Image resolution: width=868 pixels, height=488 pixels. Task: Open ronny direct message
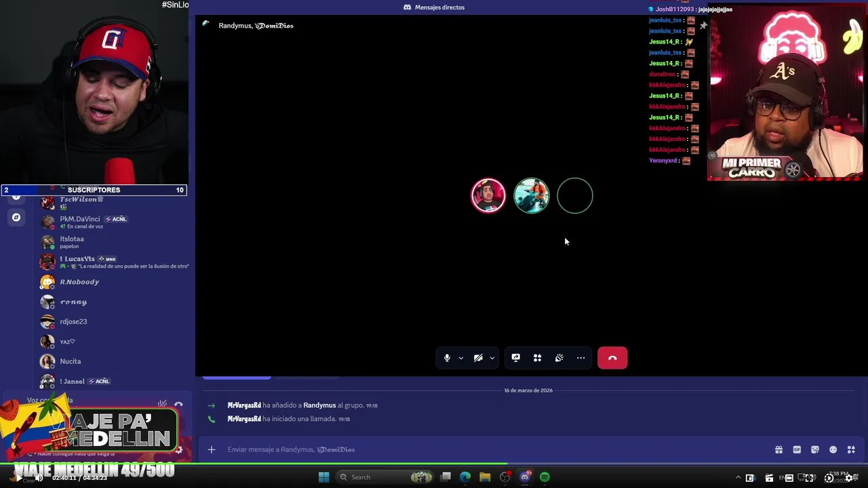click(x=112, y=302)
